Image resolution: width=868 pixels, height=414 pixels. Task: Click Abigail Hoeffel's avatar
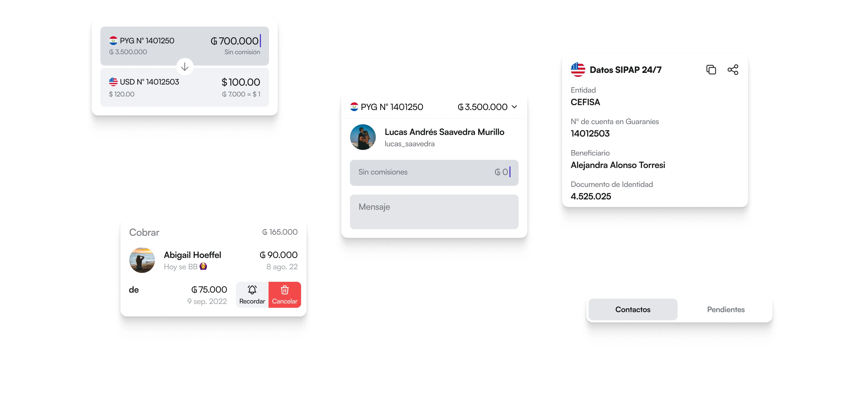click(142, 260)
